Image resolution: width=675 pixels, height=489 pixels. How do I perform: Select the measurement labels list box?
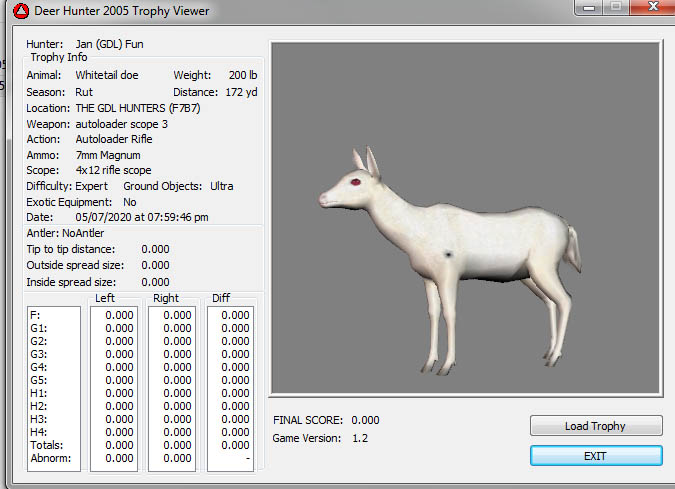(53, 387)
